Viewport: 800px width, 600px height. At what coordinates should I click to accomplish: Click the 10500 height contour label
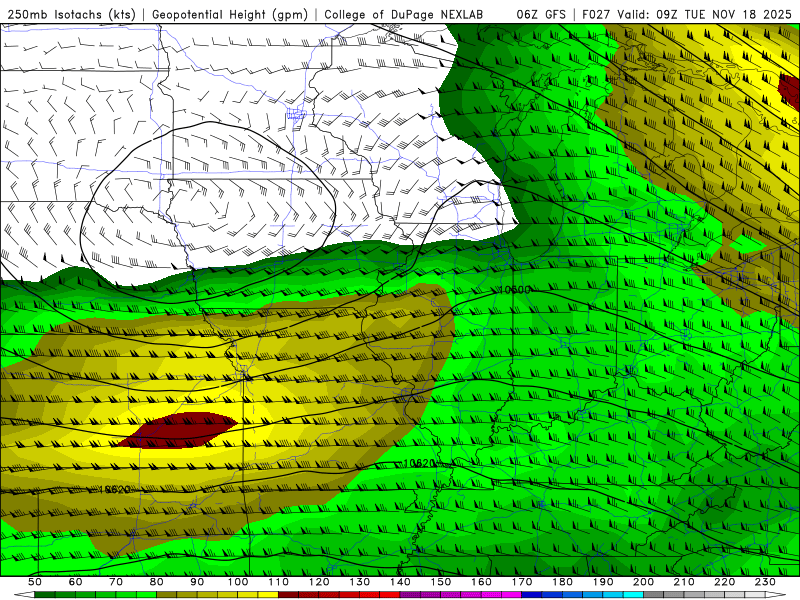pos(515,290)
